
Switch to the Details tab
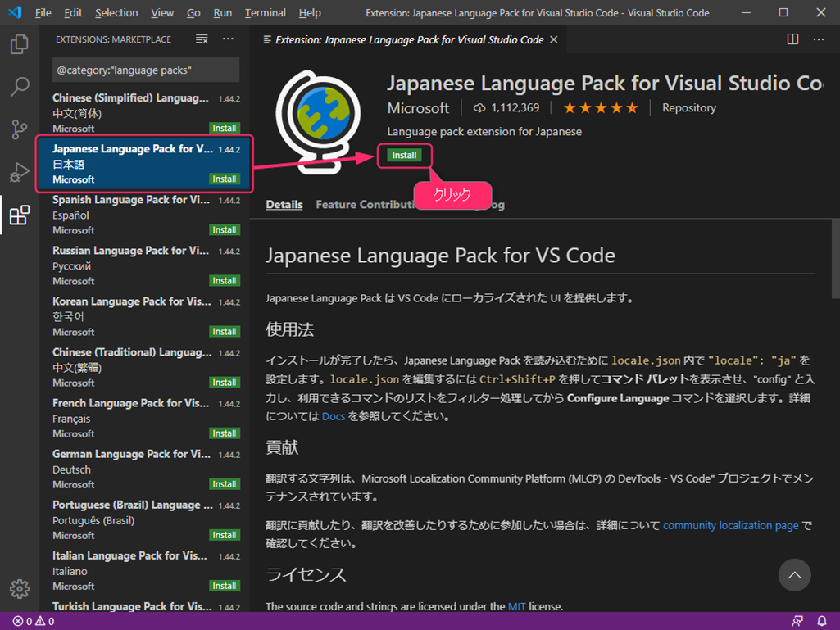coord(284,205)
